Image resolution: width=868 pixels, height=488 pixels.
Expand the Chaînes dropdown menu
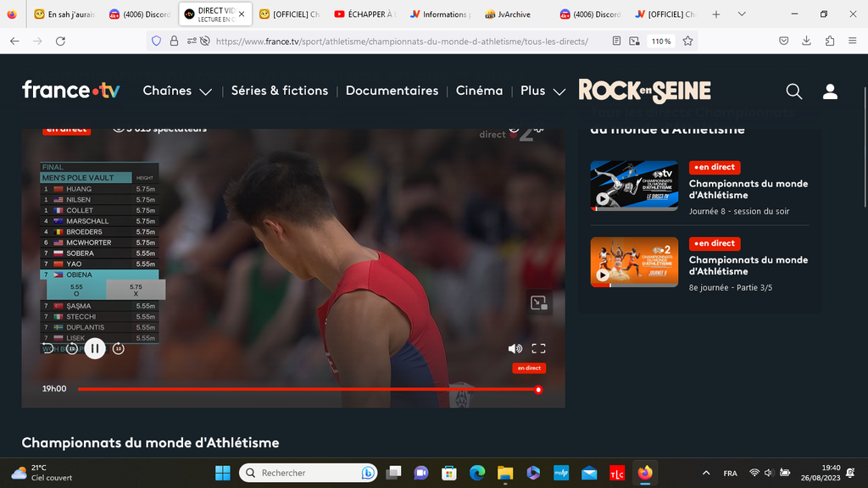(x=177, y=91)
